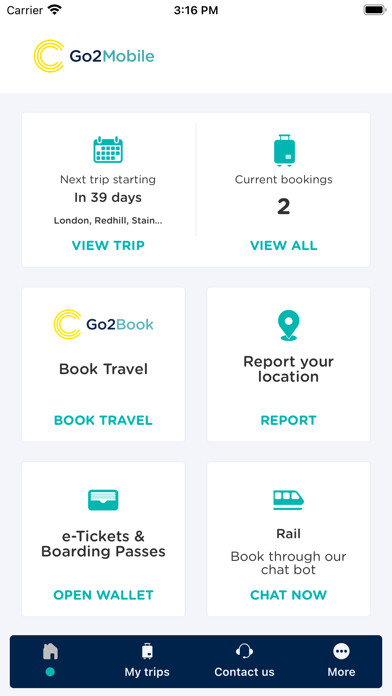This screenshot has height=696, width=392.
Task: Click VIEW TRIP link
Action: tap(108, 245)
